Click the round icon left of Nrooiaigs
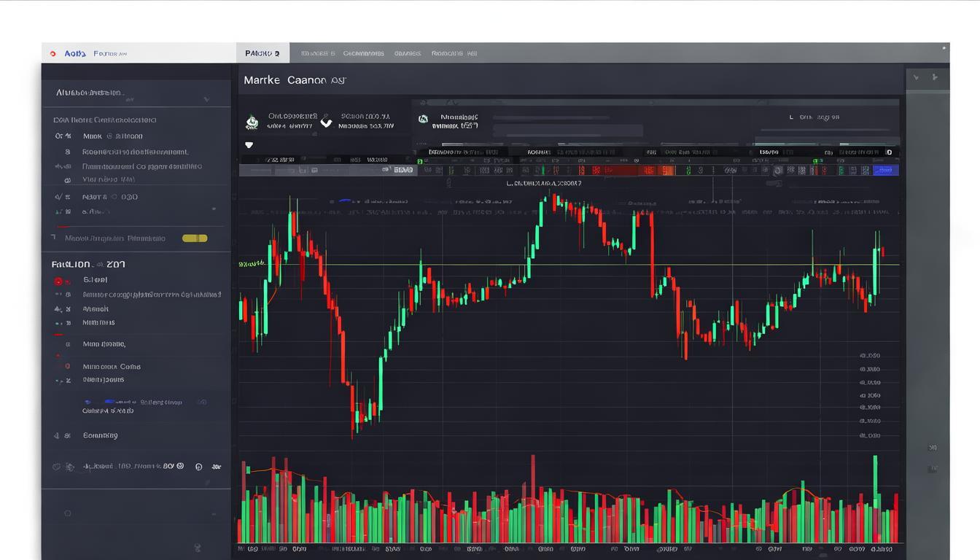980x560 pixels. (423, 119)
